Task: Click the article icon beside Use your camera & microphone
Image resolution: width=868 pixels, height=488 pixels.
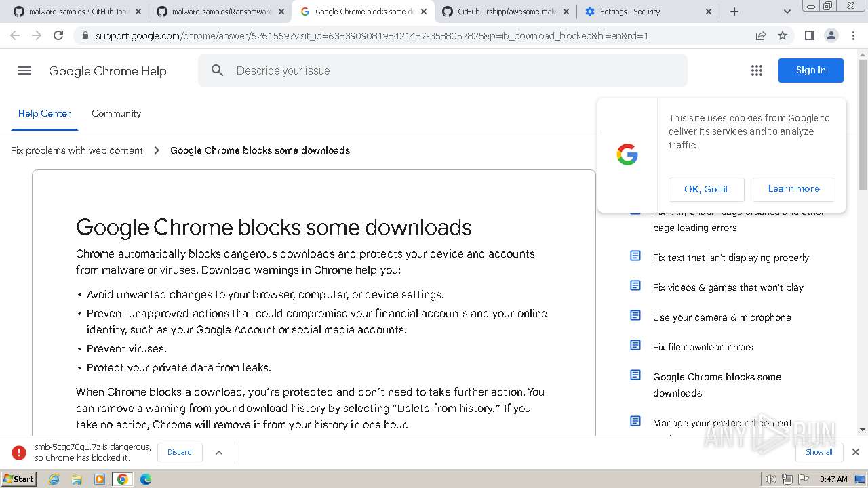Action: pyautogui.click(x=635, y=316)
